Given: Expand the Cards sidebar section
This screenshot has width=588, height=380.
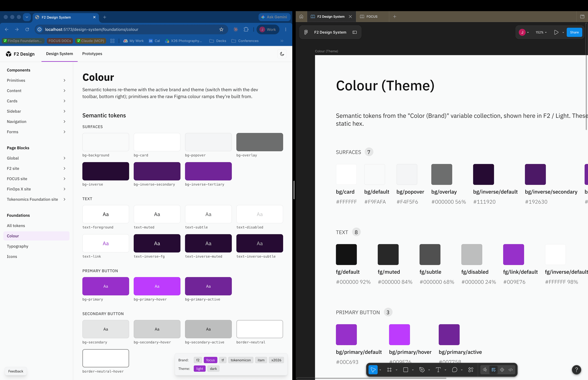Looking at the screenshot, I should [36, 101].
